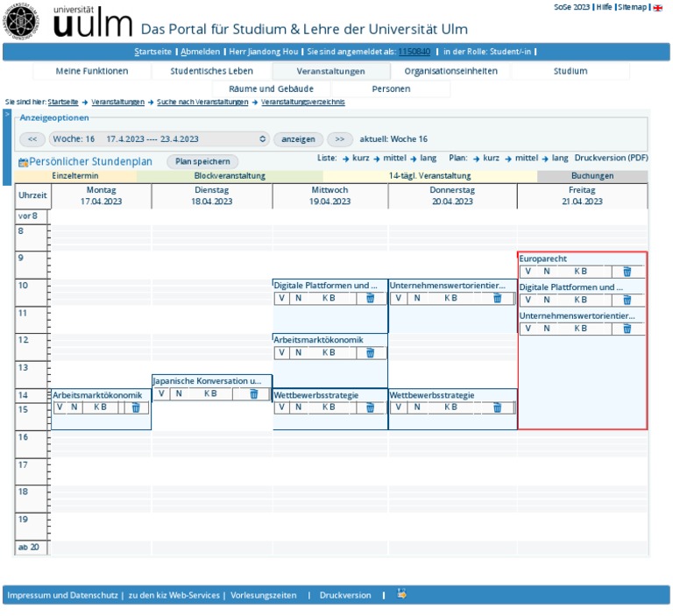Open Monday's Arbeitsmarktökonomik course
This screenshot has width=673, height=616.
[97, 395]
